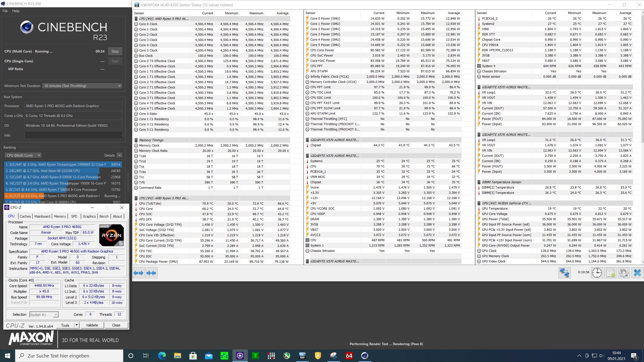
Task: Open volume control in system tray
Action: tap(601, 356)
